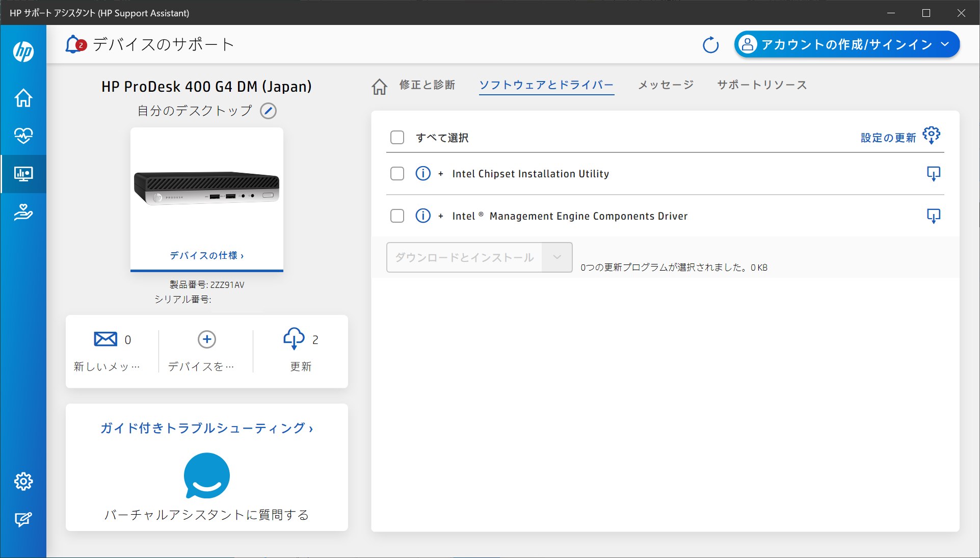The height and width of the screenshot is (558, 980).
Task: Open the sidebar support hand-with-heart icon
Action: (x=23, y=211)
